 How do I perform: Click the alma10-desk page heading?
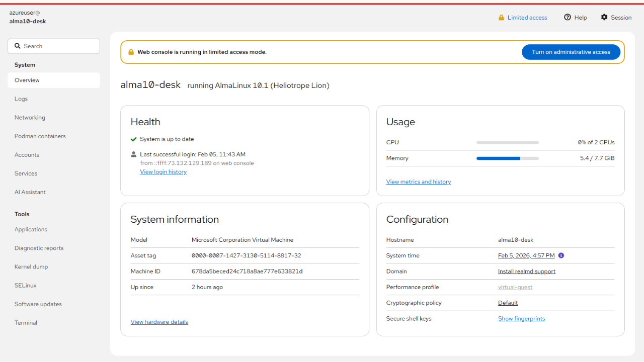(x=150, y=85)
